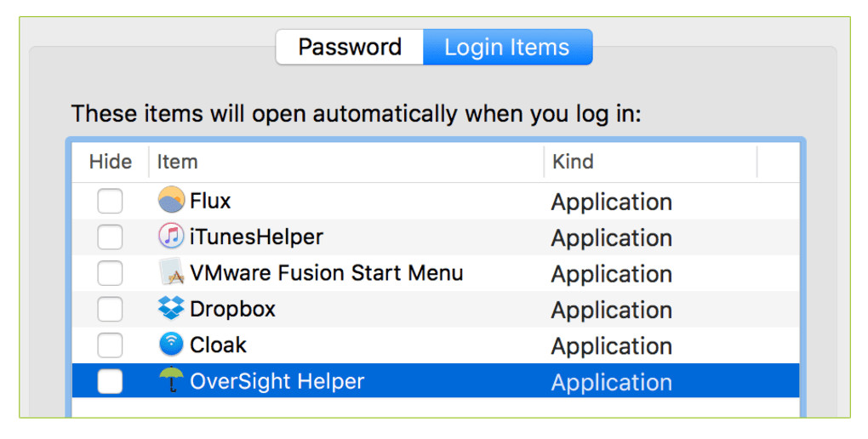The height and width of the screenshot is (439, 868).
Task: Click the OverSight Helper umbrella icon
Action: (x=171, y=380)
